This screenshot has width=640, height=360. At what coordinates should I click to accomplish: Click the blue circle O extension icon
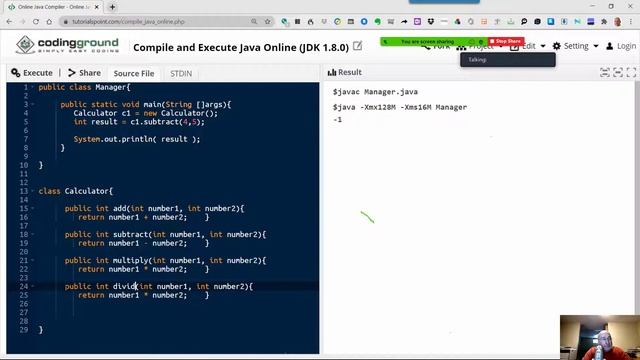click(364, 22)
